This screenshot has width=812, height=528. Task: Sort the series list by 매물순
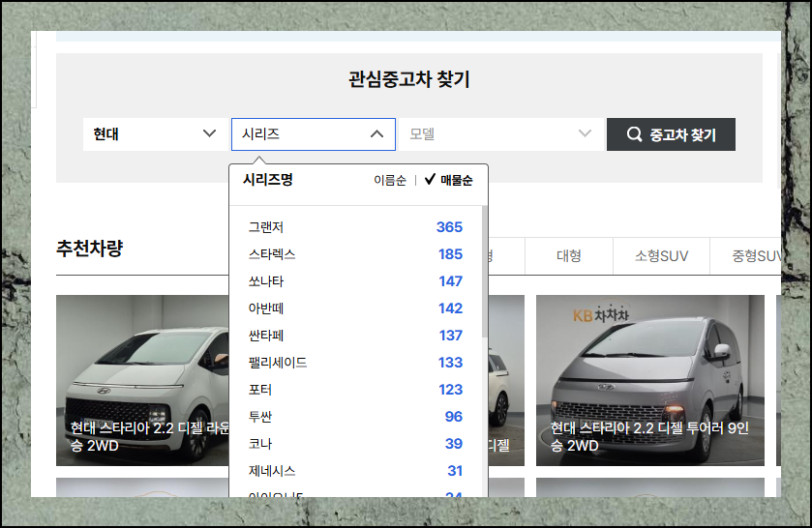tap(456, 180)
